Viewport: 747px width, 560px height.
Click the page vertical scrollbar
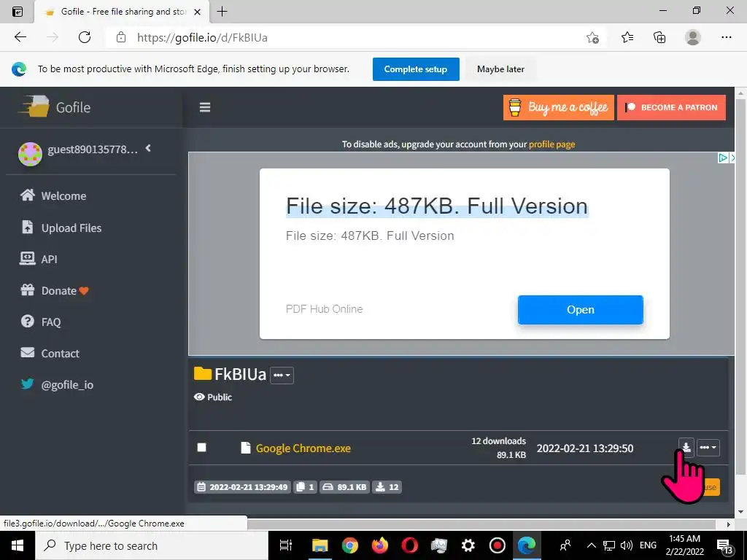tap(740, 286)
